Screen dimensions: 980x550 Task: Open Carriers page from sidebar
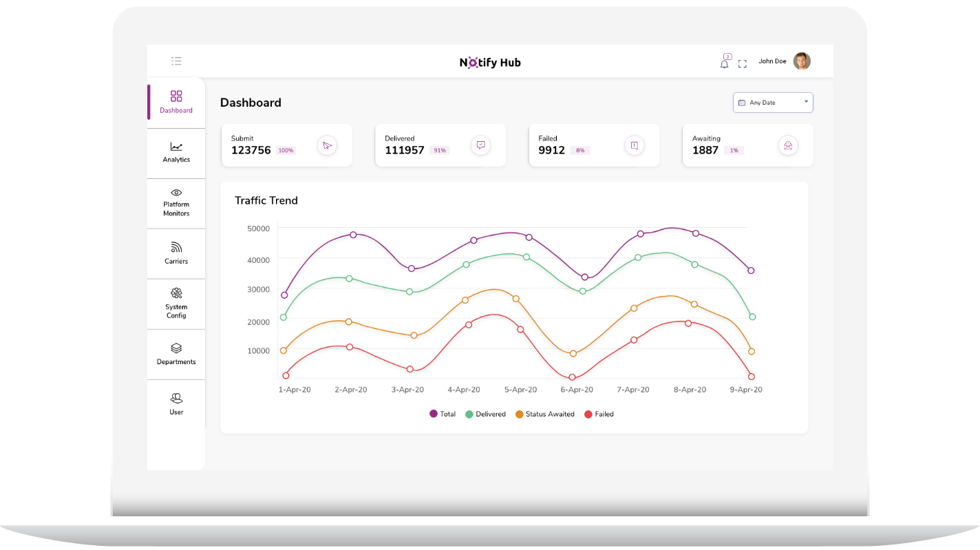pyautogui.click(x=176, y=253)
